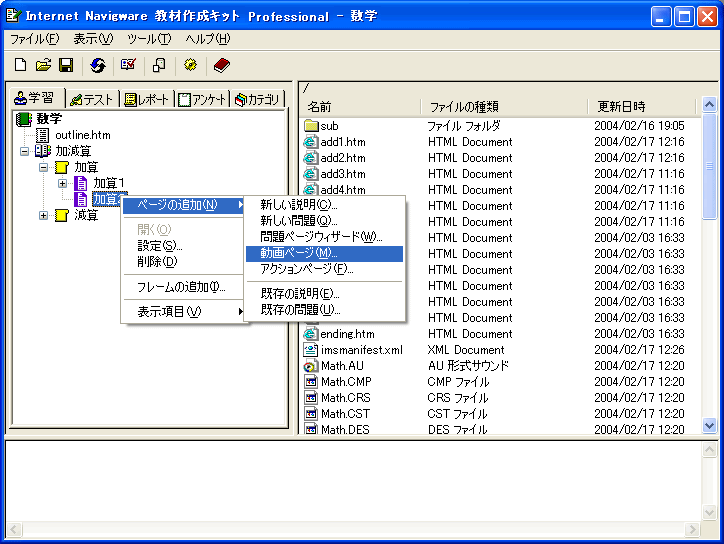Open the ページの追加 submenu
The height and width of the screenshot is (544, 724).
(x=184, y=205)
